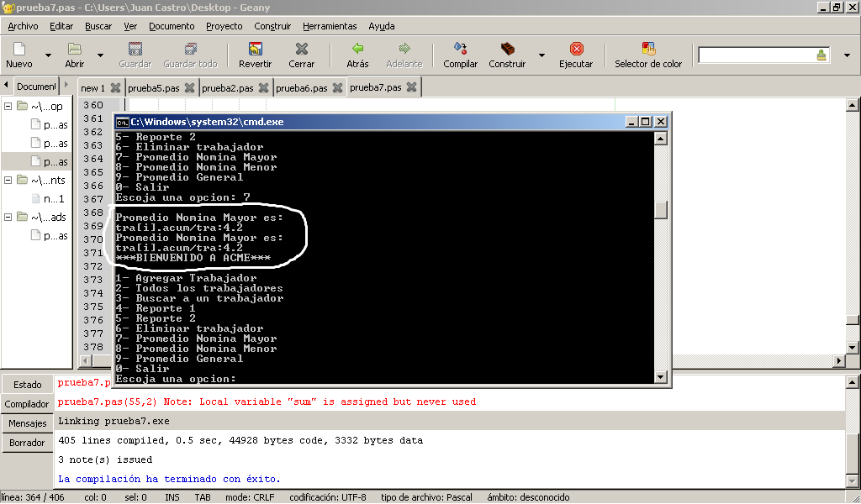861x504 pixels.
Task: Build project with the Construir icon
Action: pyautogui.click(x=507, y=49)
